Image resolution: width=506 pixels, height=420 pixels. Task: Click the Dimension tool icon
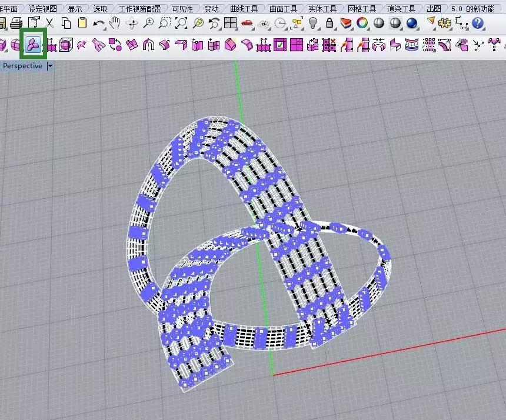click(x=462, y=23)
